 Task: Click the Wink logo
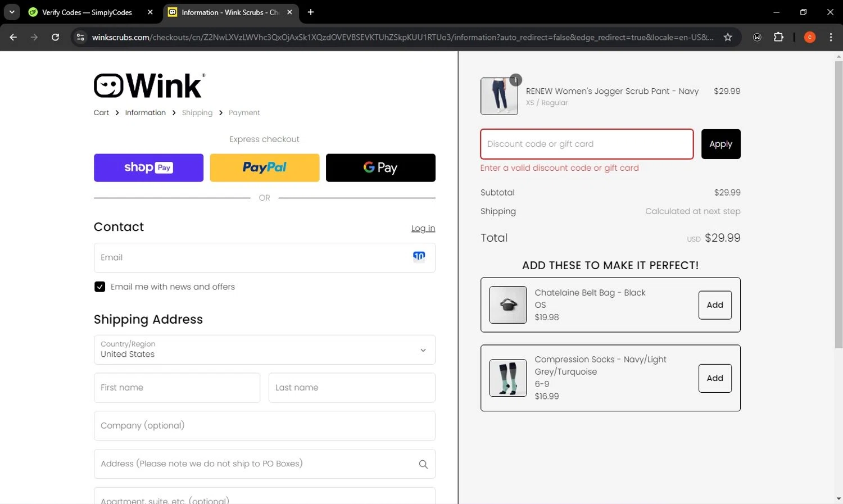(x=149, y=85)
